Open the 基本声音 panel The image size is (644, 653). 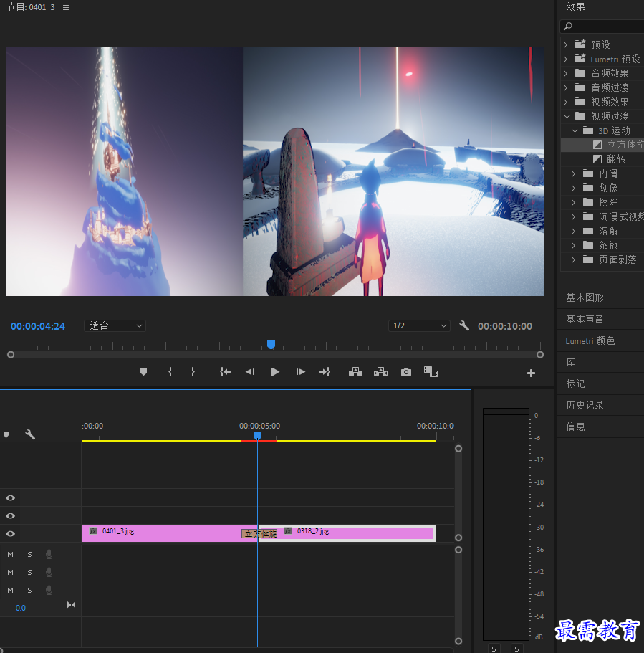585,319
